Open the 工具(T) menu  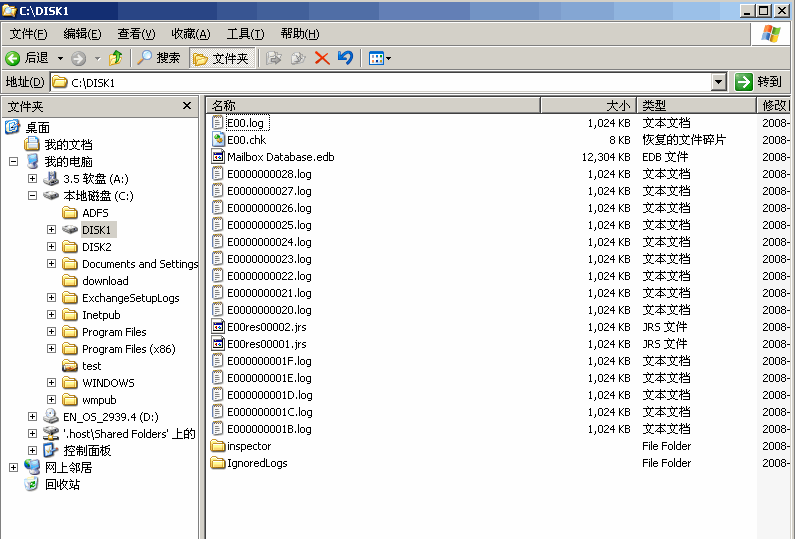pyautogui.click(x=245, y=34)
